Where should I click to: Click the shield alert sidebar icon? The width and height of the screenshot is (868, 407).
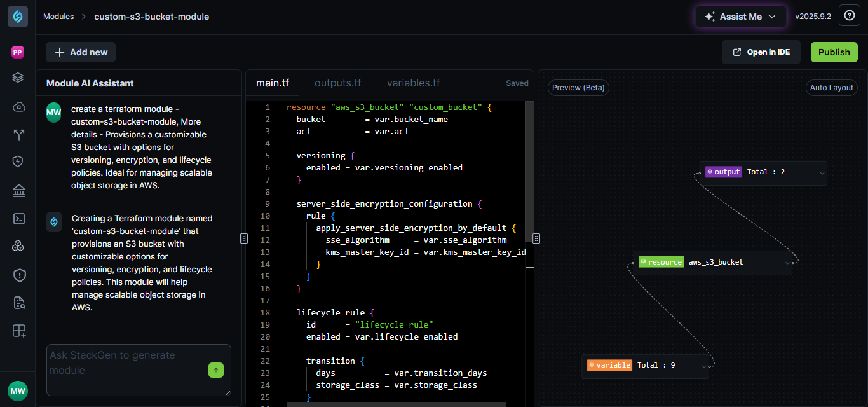point(18,275)
